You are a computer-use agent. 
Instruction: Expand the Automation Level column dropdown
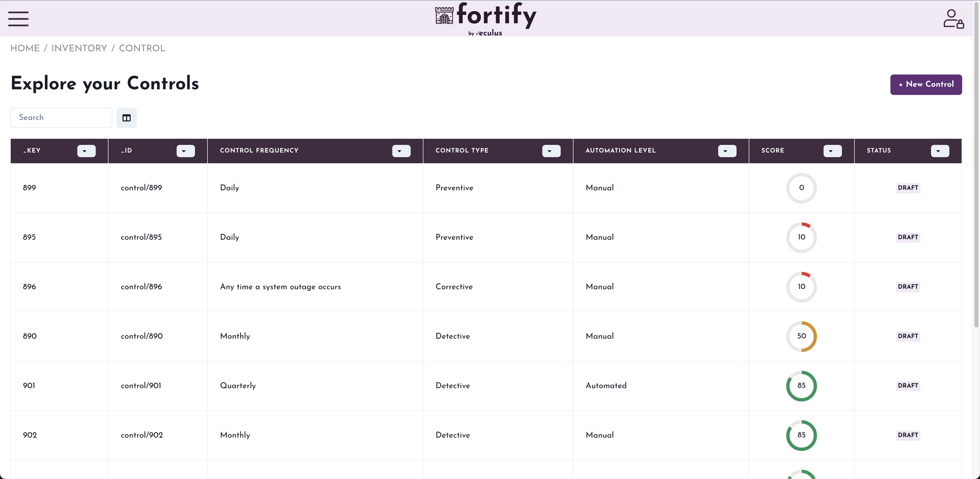click(727, 151)
